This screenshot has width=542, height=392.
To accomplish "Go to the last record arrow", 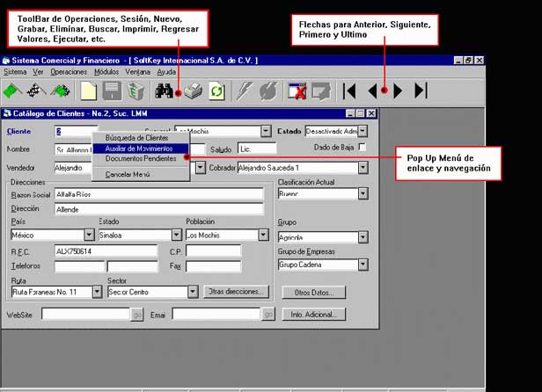I will pos(421,91).
